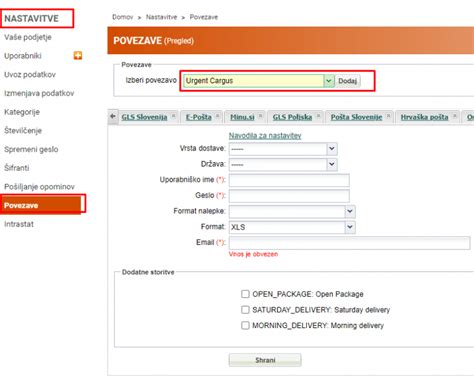Focus the Uporabniško ime input field

pos(289,180)
